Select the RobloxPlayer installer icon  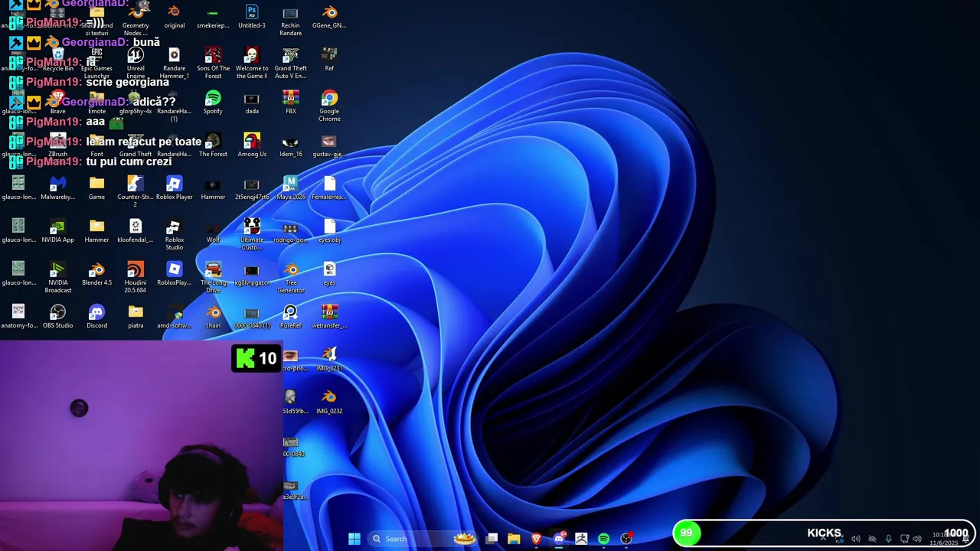tap(175, 275)
